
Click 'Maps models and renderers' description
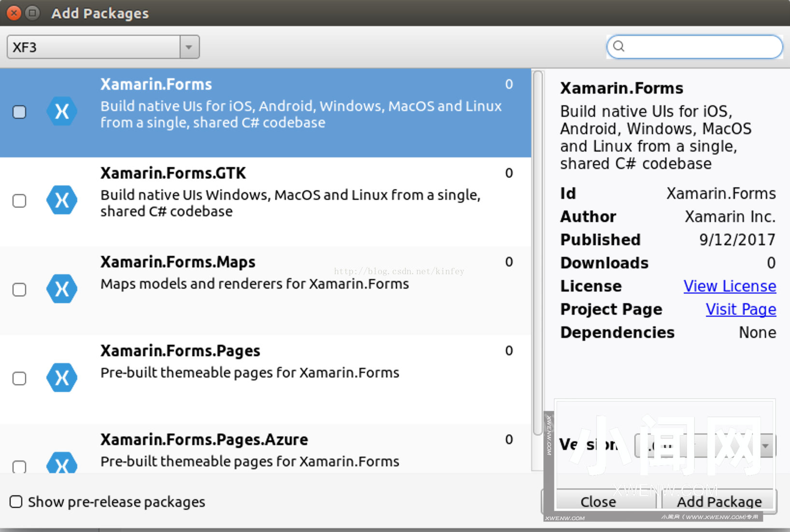254,284
